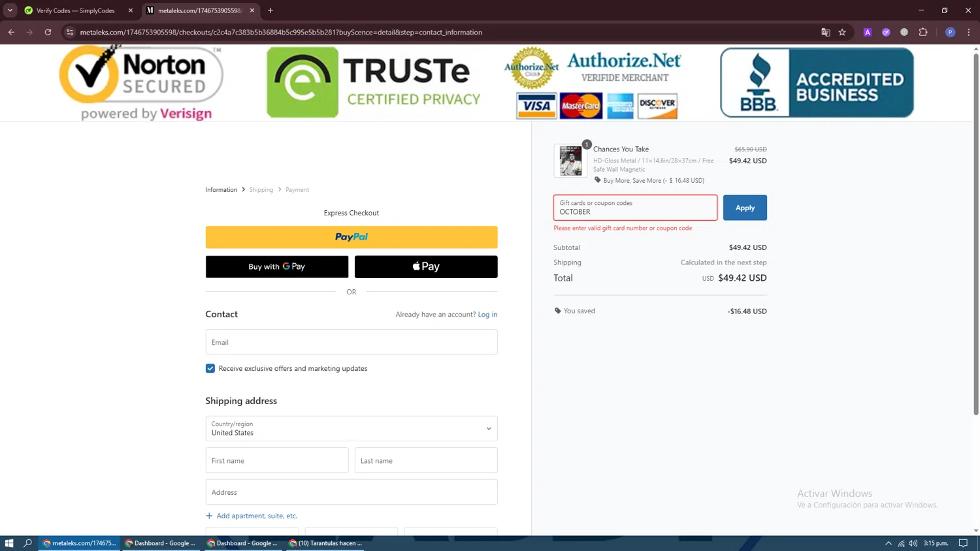Click the Buy More, Save More discount tag
This screenshot has height=551, width=980.
click(649, 181)
